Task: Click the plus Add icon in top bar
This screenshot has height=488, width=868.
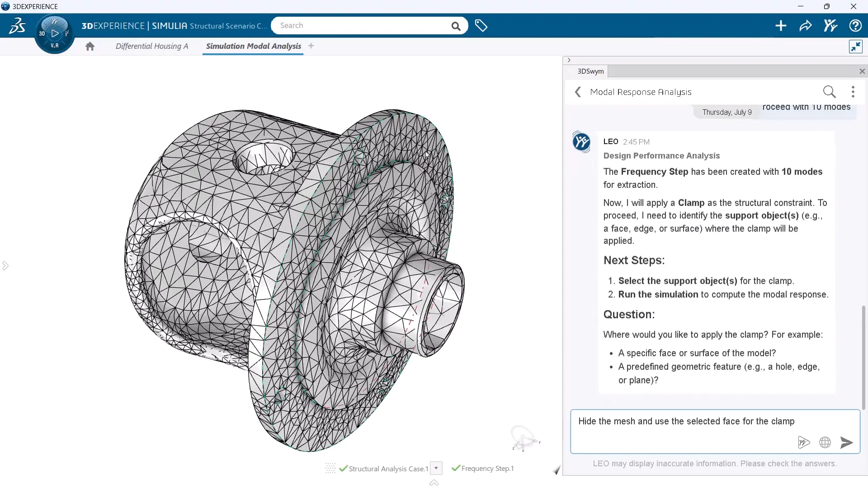Action: (781, 26)
